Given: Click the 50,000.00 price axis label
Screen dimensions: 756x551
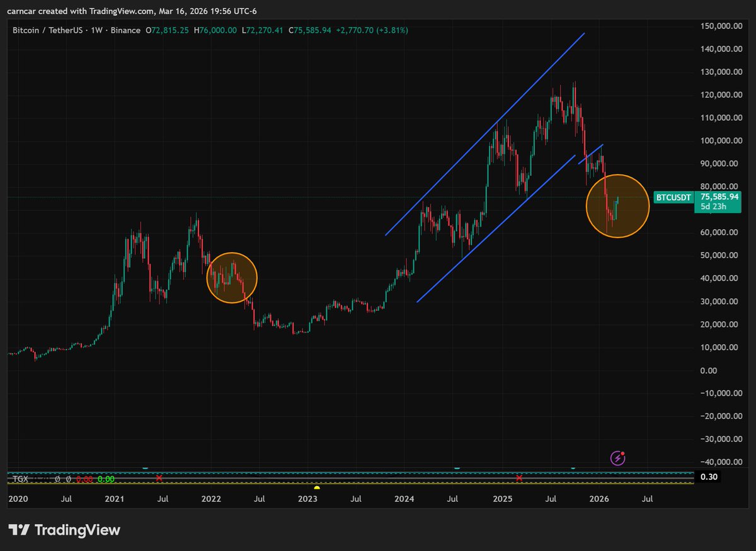Looking at the screenshot, I should [x=720, y=255].
